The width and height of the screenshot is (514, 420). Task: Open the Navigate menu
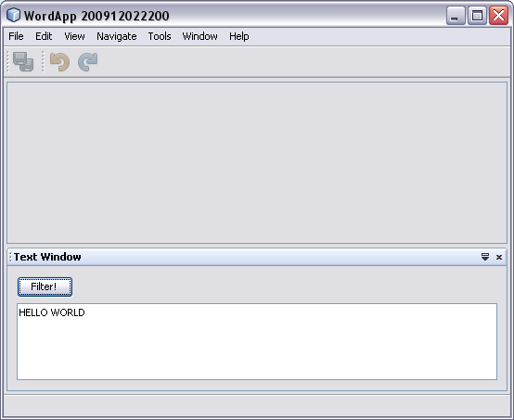pos(116,36)
